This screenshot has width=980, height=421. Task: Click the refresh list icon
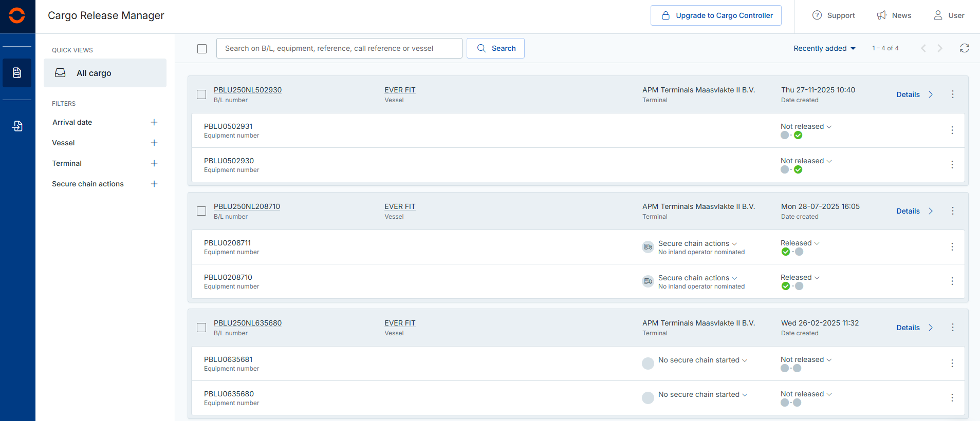[965, 48]
